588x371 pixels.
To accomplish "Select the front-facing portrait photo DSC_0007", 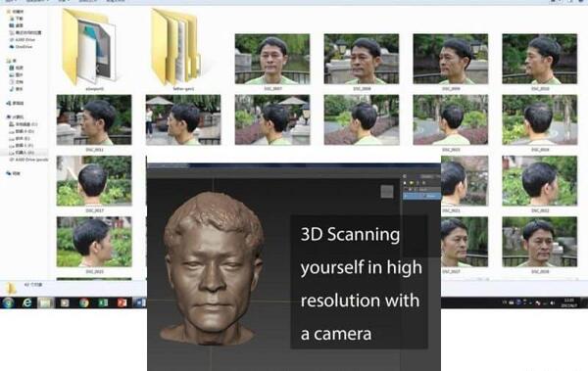I will click(272, 59).
